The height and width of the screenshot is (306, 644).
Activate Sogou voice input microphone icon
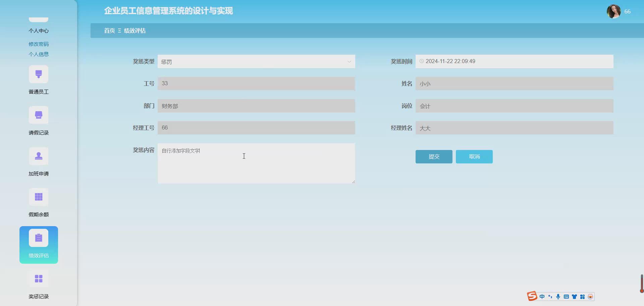tap(558, 296)
